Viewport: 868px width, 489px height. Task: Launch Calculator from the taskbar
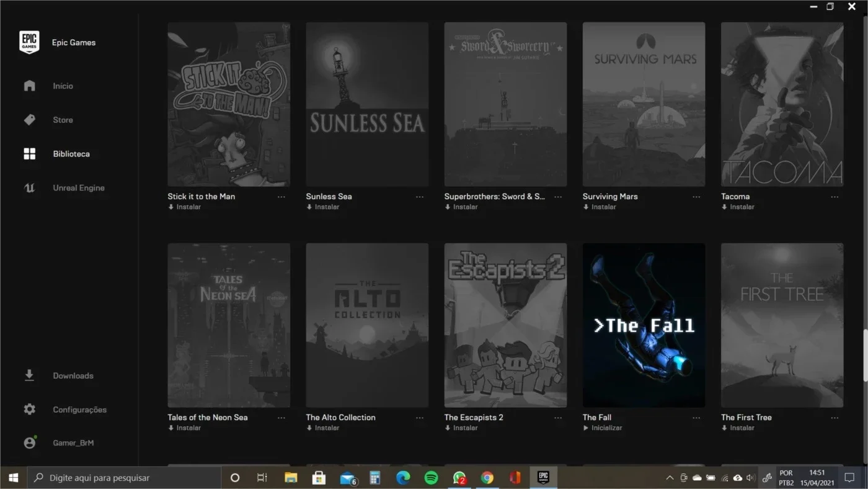tap(374, 478)
